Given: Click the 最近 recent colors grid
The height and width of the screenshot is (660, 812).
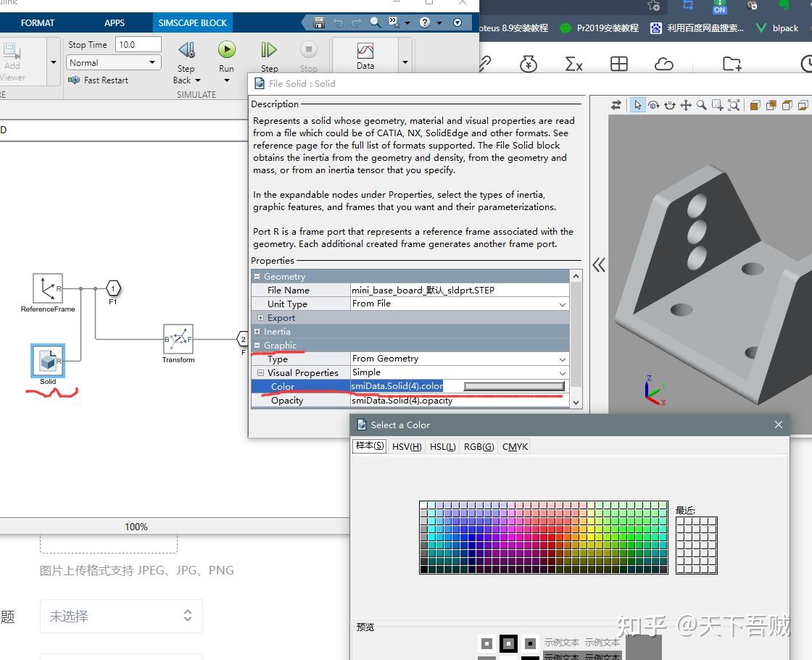Looking at the screenshot, I should tap(697, 545).
